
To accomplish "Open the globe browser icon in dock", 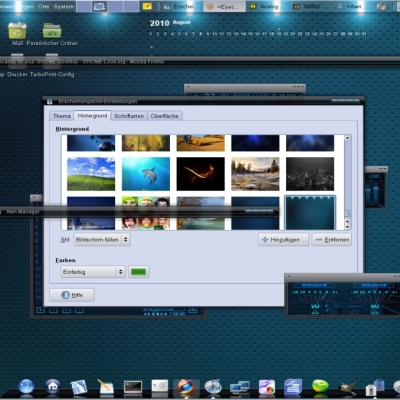I will (x=26, y=387).
